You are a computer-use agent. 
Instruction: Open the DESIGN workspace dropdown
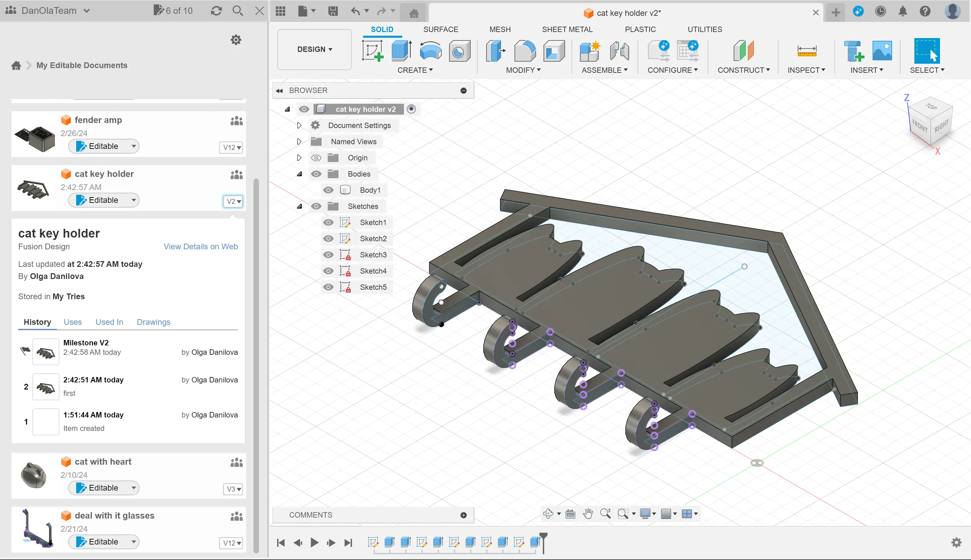point(315,49)
